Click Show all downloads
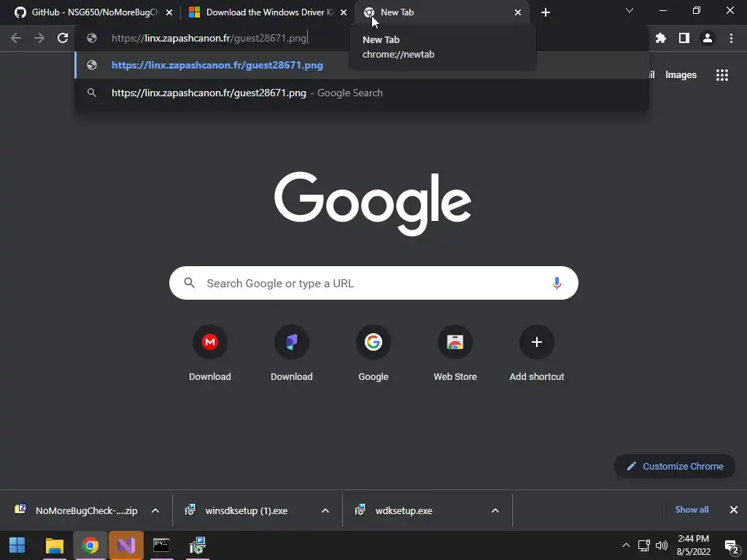747x560 pixels. [692, 510]
